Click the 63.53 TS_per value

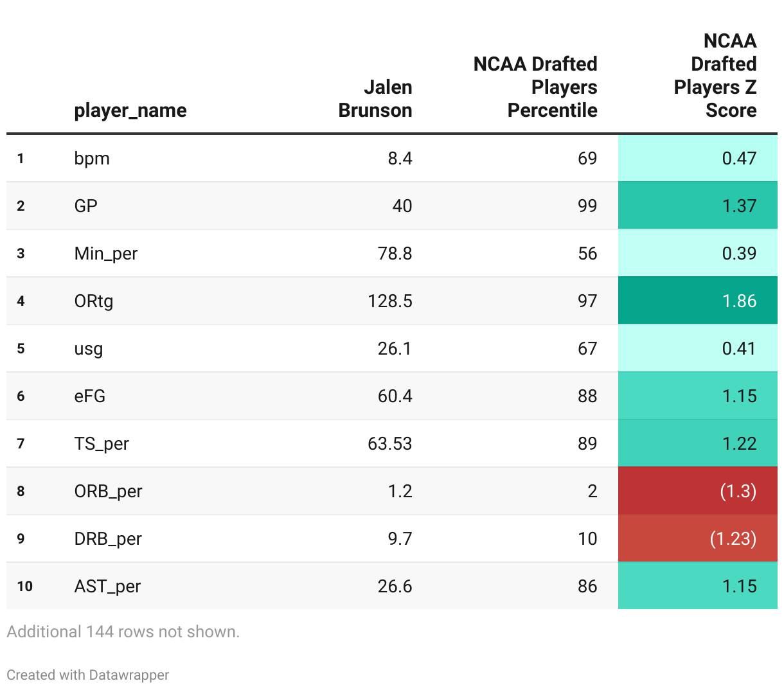coord(390,443)
